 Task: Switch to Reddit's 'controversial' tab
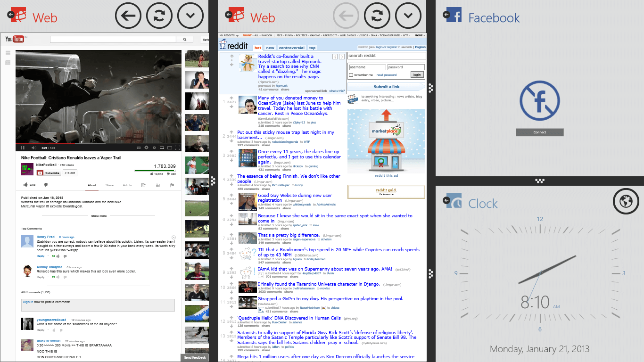coord(291,48)
